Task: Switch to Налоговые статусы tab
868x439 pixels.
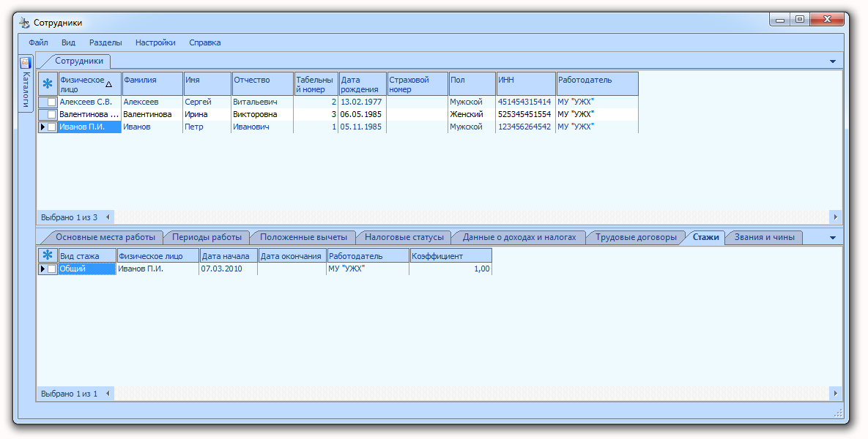Action: click(404, 237)
